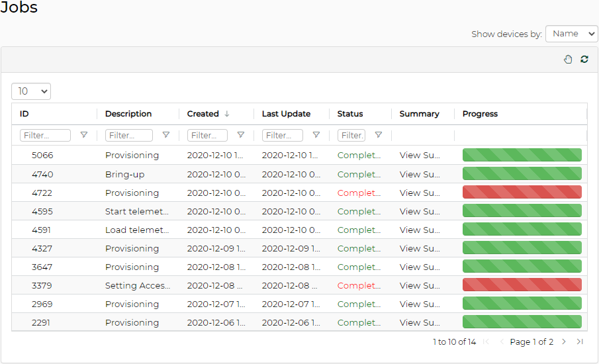Sort by the Status column header
Viewport: 599px width, 364px height.
pyautogui.click(x=350, y=114)
